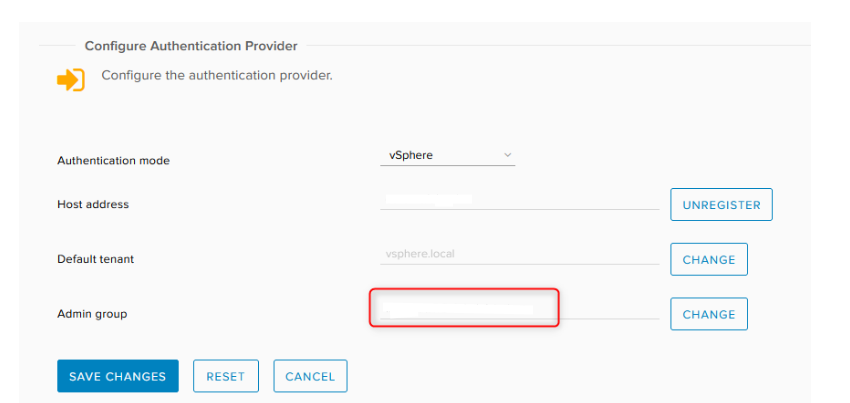Open the Authentication mode dropdown
This screenshot has width=850, height=403.
tap(447, 155)
